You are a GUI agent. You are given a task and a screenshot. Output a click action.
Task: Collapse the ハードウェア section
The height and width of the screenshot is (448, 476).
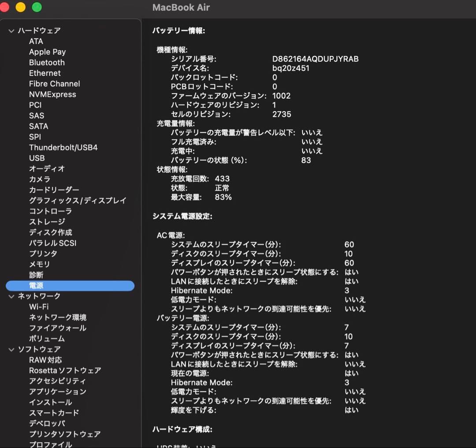[11, 30]
